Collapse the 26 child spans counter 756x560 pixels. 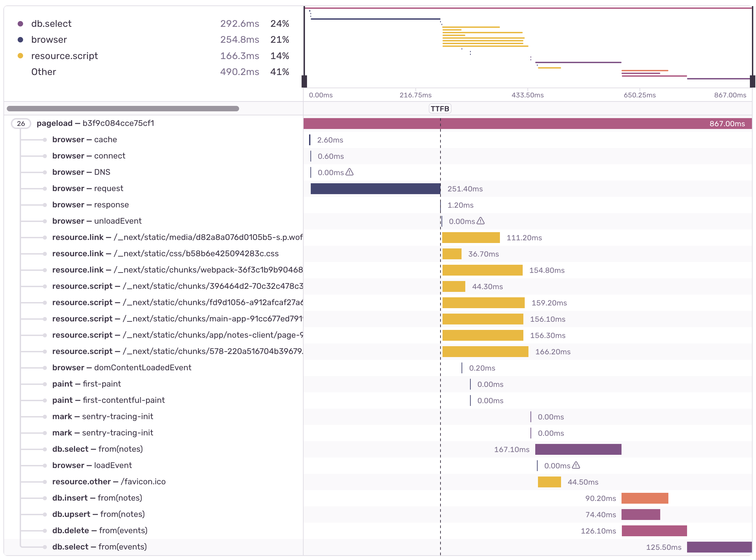(x=21, y=124)
